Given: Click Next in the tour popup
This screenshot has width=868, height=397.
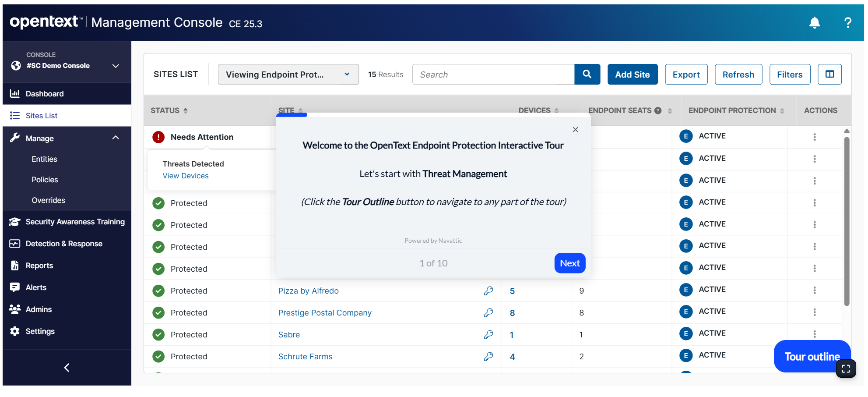Looking at the screenshot, I should tap(570, 263).
